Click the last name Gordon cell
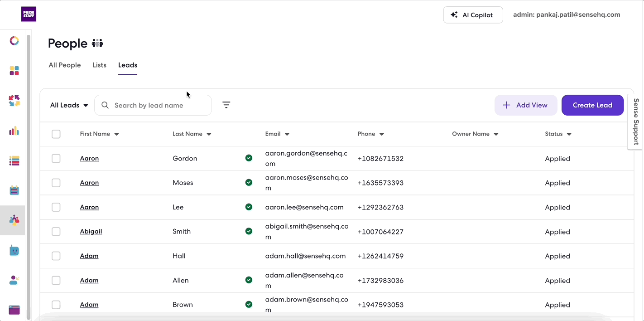Image resolution: width=644 pixels, height=321 pixels. pos(185,158)
